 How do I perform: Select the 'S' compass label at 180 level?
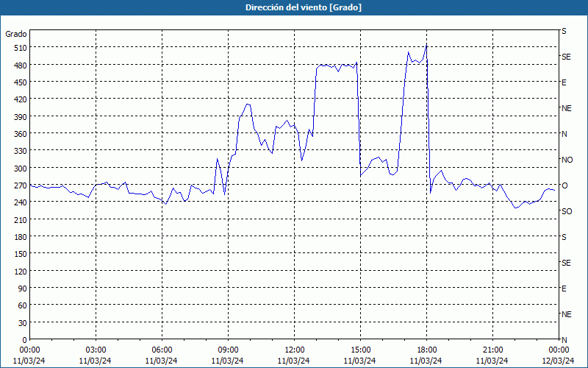coord(564,237)
